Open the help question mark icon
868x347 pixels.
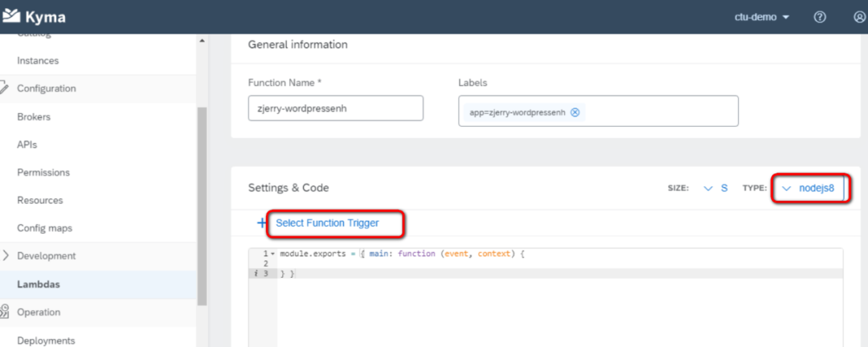point(820,17)
